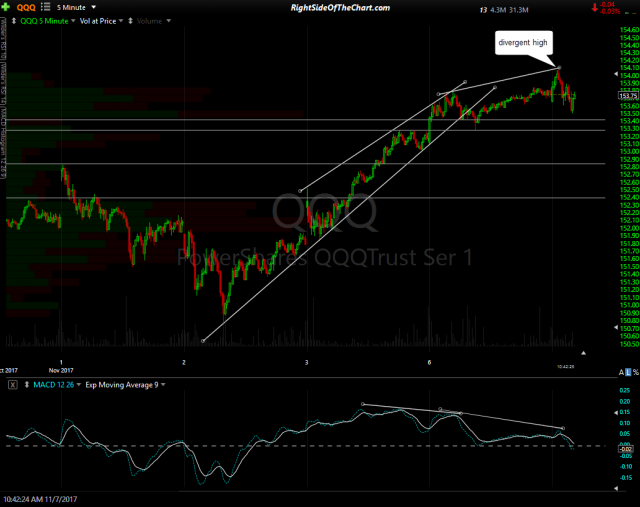Expand the Exp Moving Average 9 dropdown
The width and height of the screenshot is (640, 507).
[125, 385]
